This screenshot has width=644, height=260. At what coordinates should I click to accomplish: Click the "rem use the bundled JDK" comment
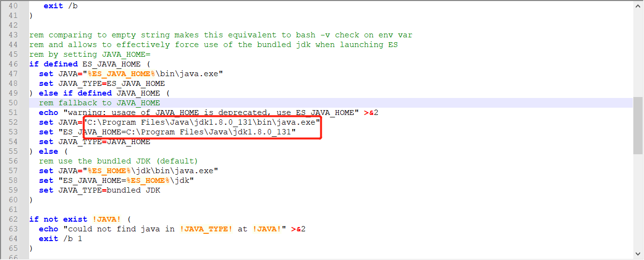[x=118, y=161]
